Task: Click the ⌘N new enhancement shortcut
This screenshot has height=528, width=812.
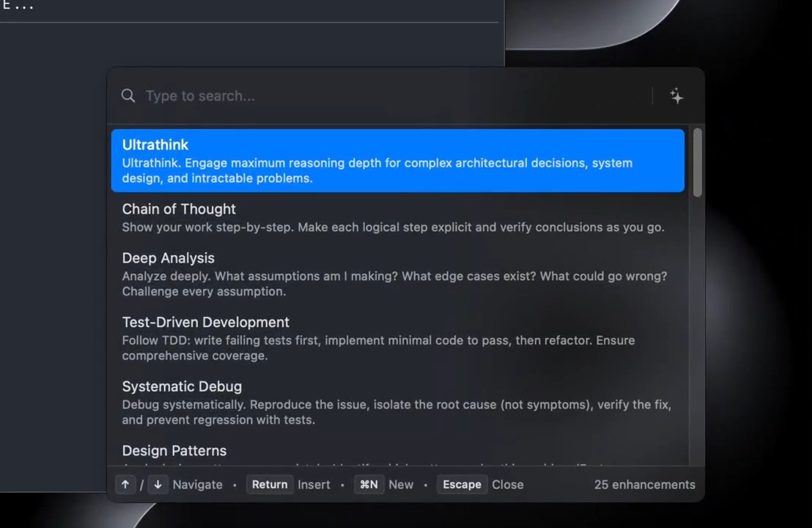Action: [x=369, y=485]
